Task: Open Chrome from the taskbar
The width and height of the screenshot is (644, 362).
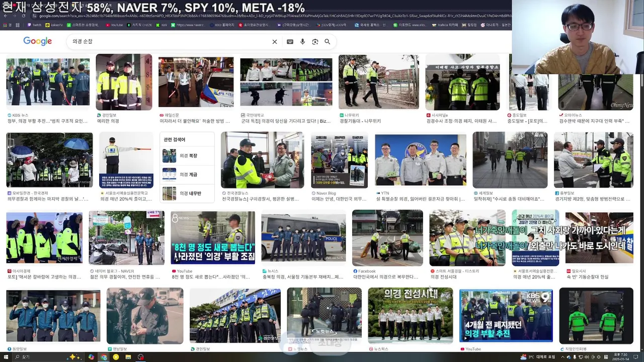Action: [104, 357]
